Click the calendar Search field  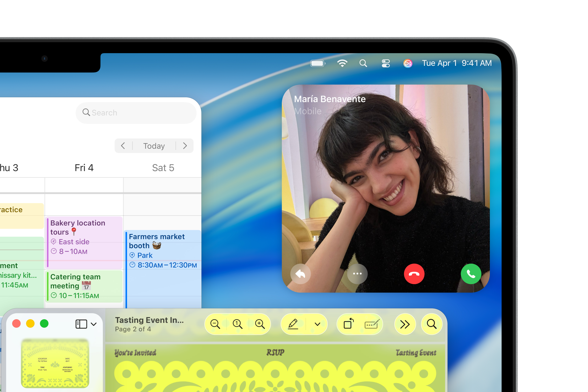[136, 113]
